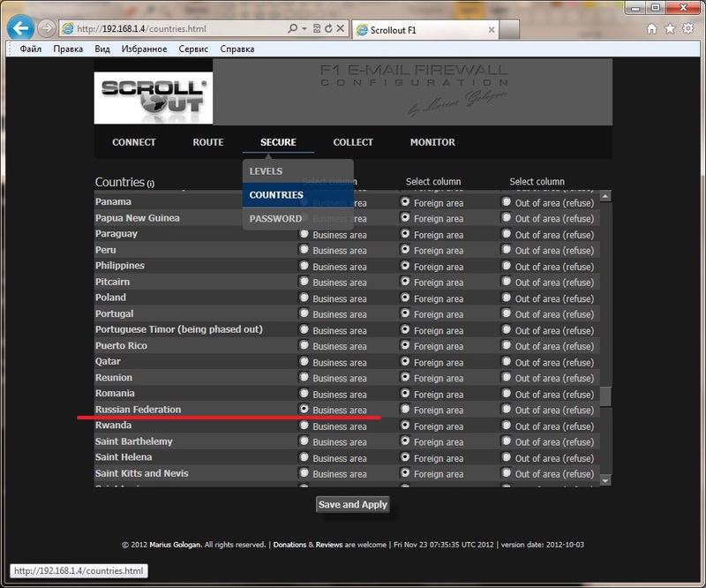Open the Избранное menu
The height and width of the screenshot is (588, 706).
coord(144,49)
